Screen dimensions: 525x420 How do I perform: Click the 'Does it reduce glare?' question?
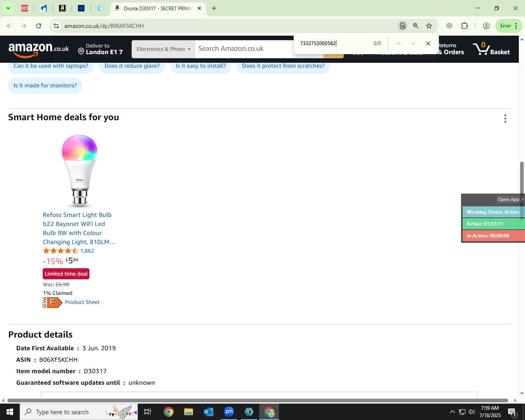click(x=132, y=66)
